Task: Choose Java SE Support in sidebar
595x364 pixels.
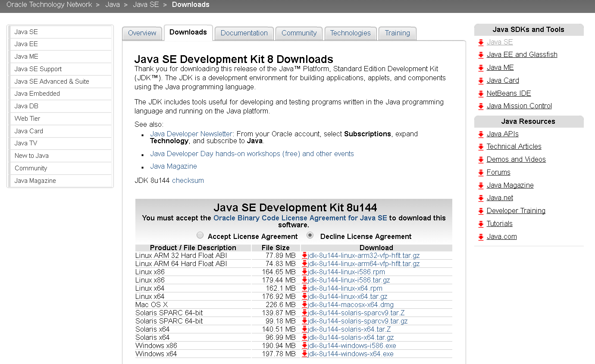Action: click(61, 69)
